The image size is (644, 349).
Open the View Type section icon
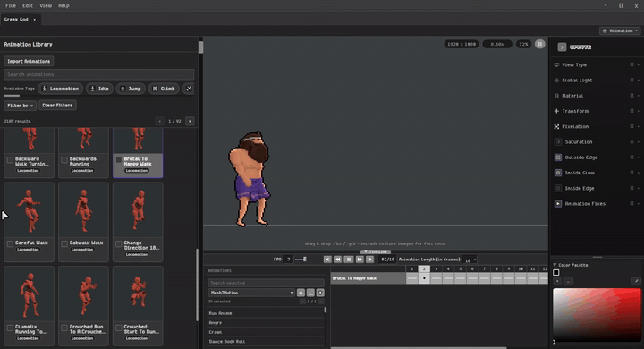(556, 65)
